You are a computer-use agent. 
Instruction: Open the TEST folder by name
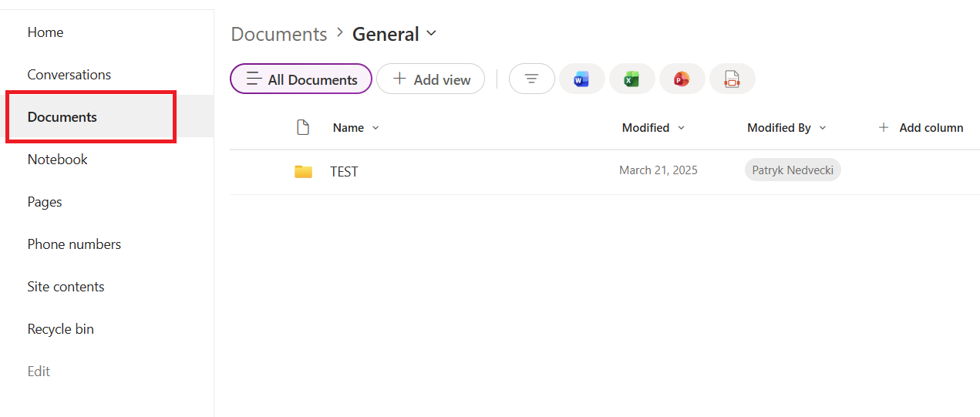[x=344, y=172]
